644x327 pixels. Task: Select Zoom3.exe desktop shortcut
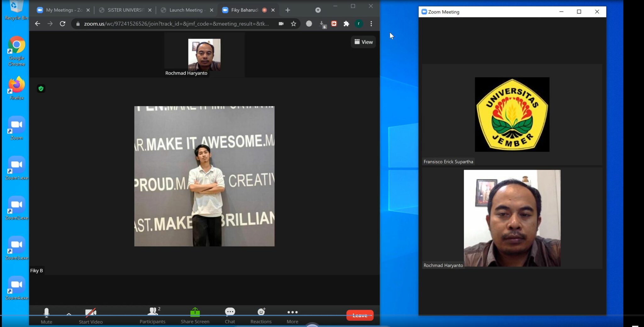16,248
